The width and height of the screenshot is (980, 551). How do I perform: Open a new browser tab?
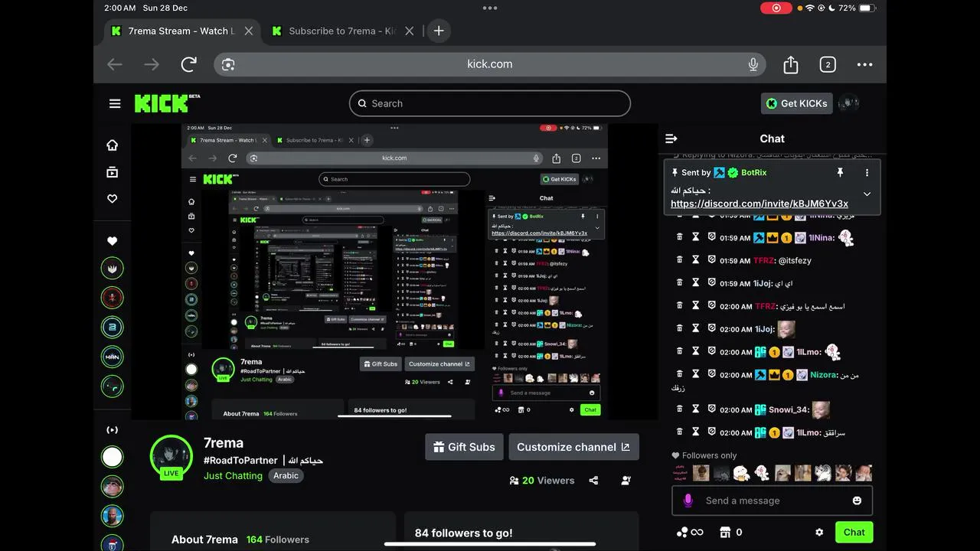439,31
